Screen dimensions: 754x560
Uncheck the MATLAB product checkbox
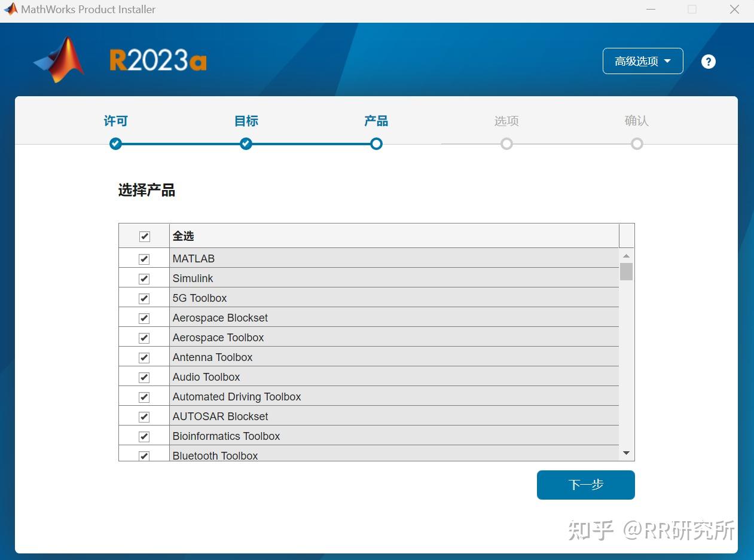[x=144, y=258]
